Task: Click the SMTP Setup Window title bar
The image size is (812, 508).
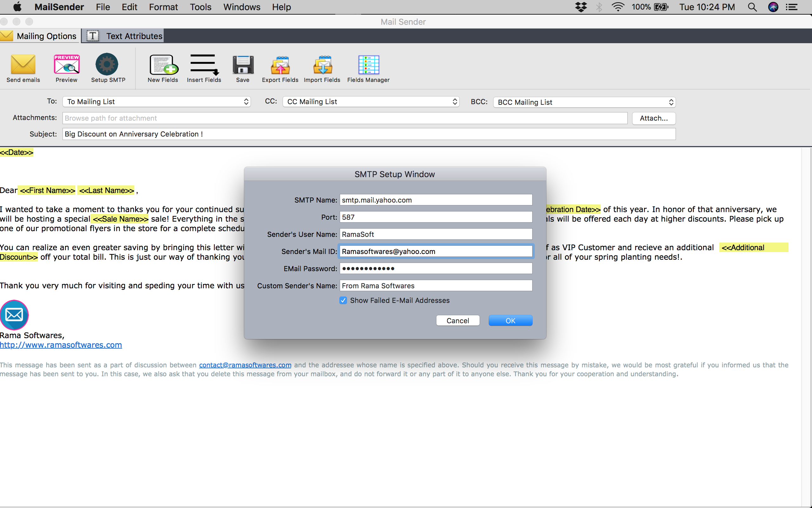Action: pos(395,174)
